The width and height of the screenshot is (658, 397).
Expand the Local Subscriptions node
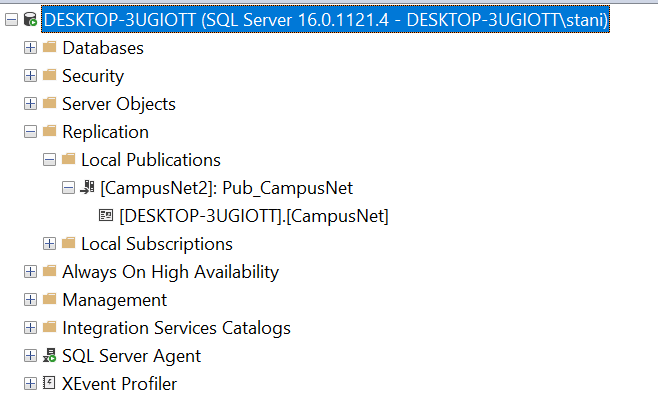point(49,243)
